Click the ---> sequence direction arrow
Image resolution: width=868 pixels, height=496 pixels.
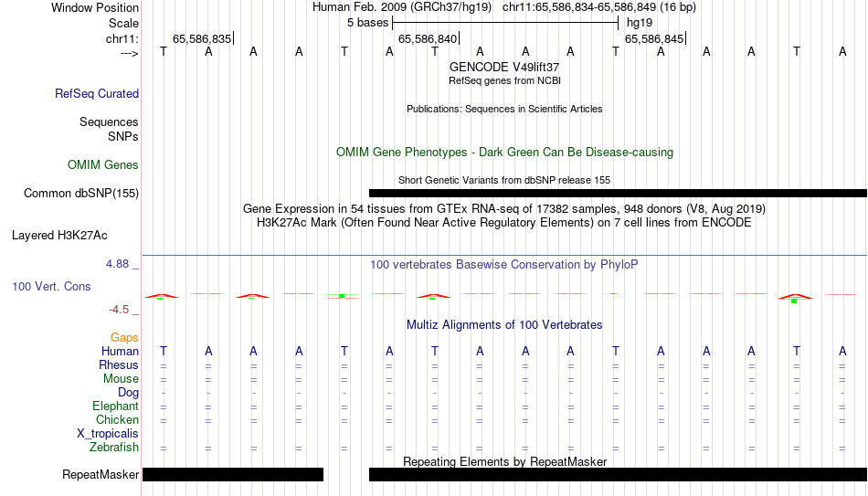130,53
